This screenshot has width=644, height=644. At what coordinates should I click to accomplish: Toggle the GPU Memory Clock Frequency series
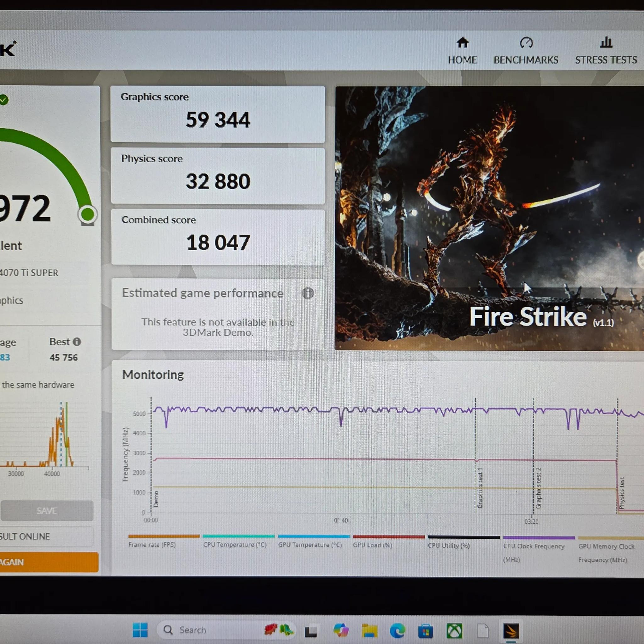[x=611, y=550]
